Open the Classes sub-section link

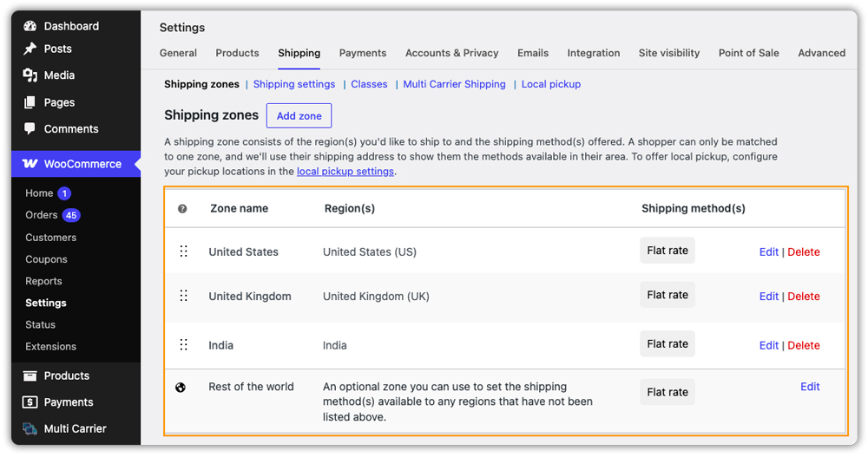click(x=369, y=84)
